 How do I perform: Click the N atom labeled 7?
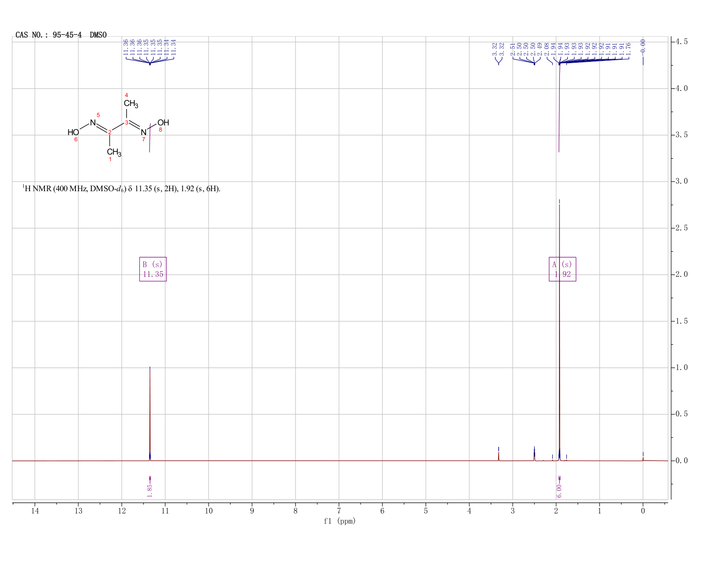point(143,132)
